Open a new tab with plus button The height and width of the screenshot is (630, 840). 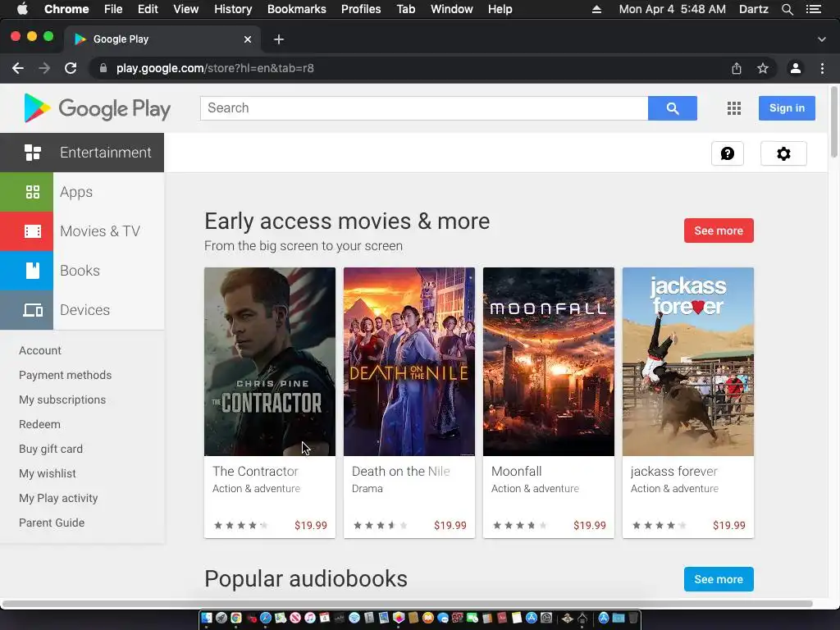pyautogui.click(x=279, y=39)
